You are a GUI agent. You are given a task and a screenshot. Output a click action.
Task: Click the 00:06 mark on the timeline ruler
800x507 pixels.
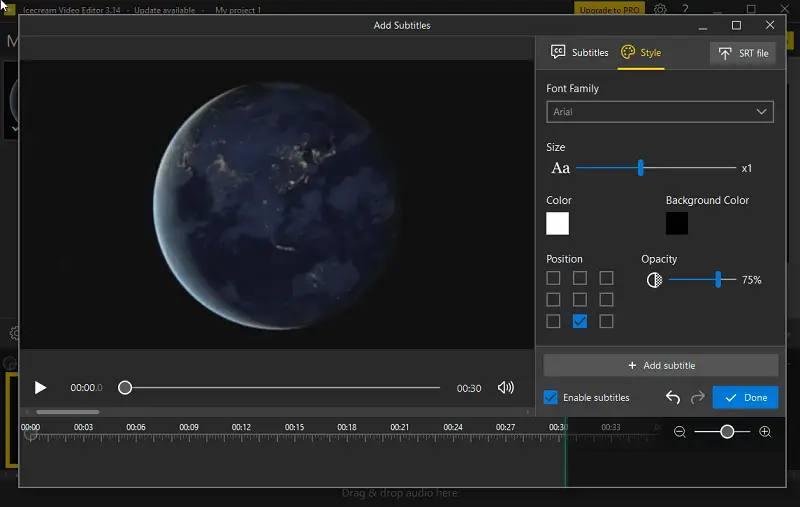click(136, 427)
